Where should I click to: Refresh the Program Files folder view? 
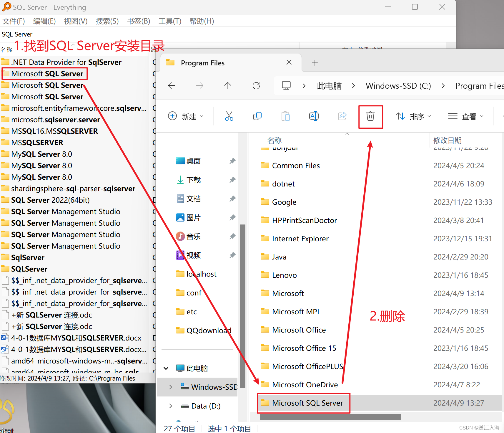(256, 86)
